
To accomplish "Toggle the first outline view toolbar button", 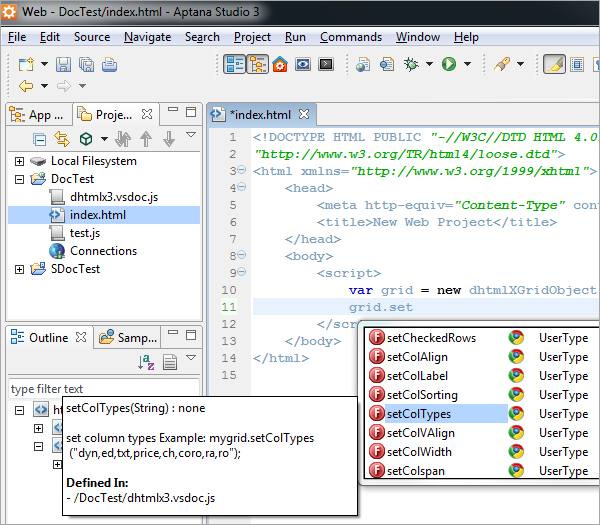I will [x=235, y=64].
